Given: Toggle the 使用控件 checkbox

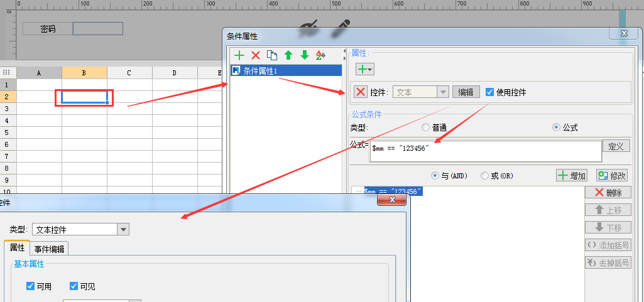Looking at the screenshot, I should pyautogui.click(x=489, y=92).
